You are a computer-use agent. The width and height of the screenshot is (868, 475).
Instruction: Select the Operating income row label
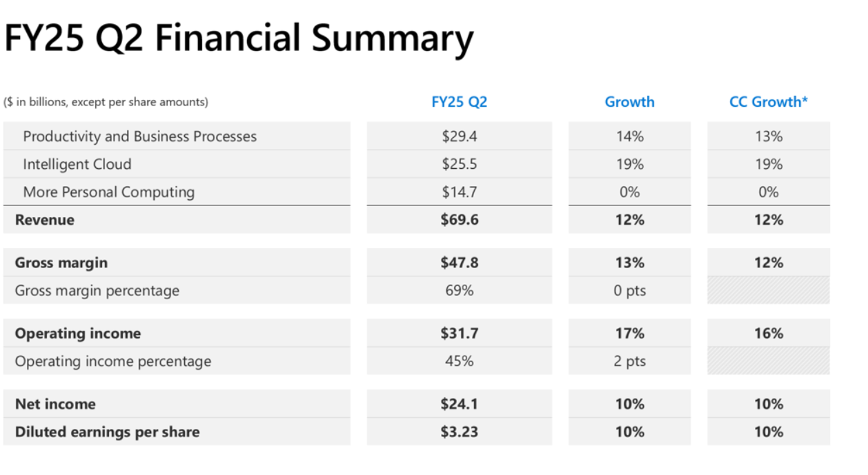click(x=77, y=334)
